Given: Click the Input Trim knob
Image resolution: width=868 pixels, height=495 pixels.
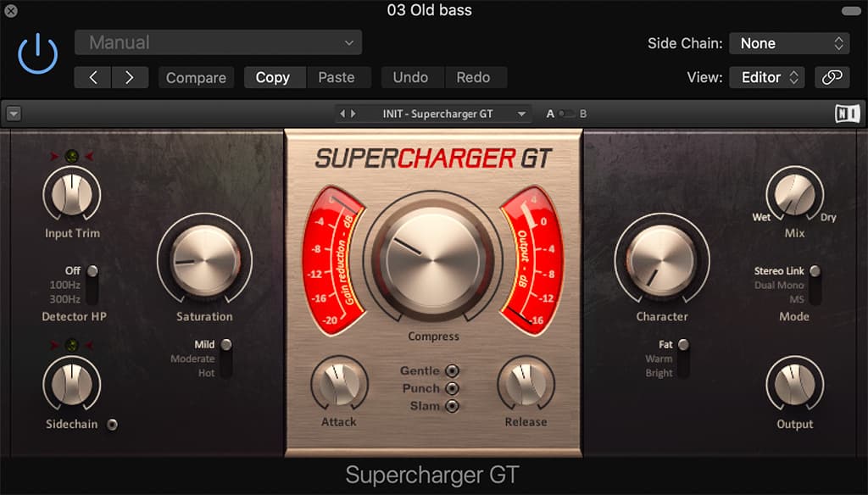Looking at the screenshot, I should (x=72, y=194).
